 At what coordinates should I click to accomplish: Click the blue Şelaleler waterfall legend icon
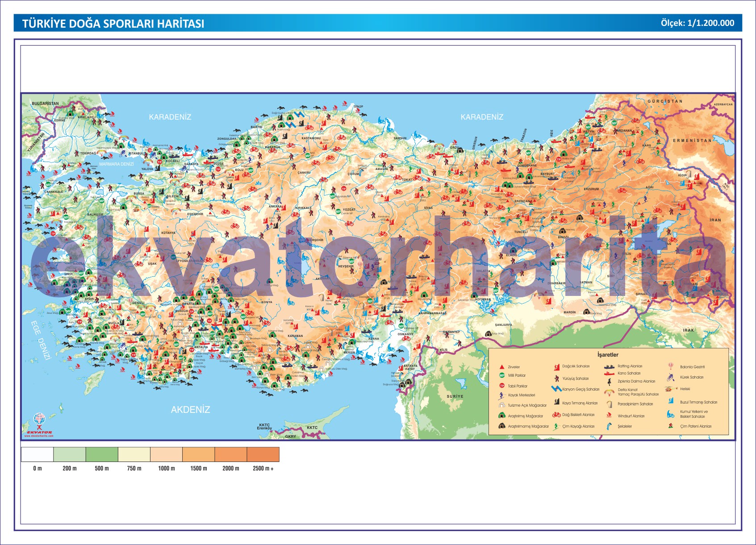point(609,426)
